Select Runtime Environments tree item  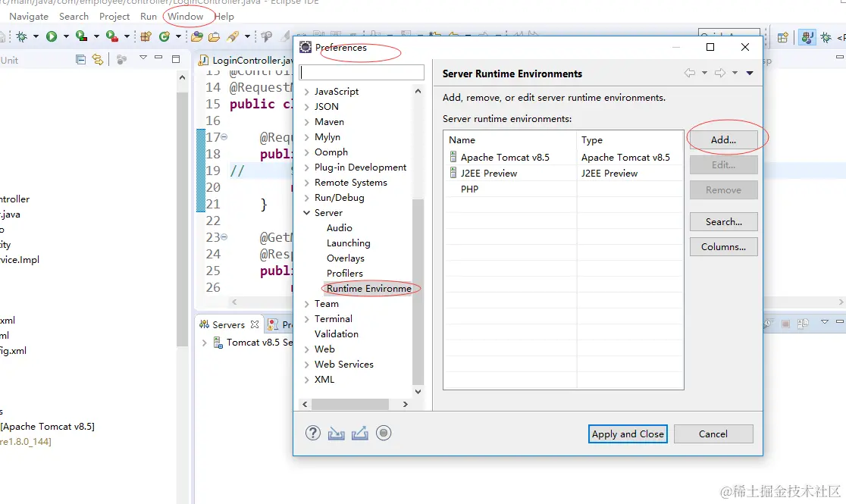368,289
